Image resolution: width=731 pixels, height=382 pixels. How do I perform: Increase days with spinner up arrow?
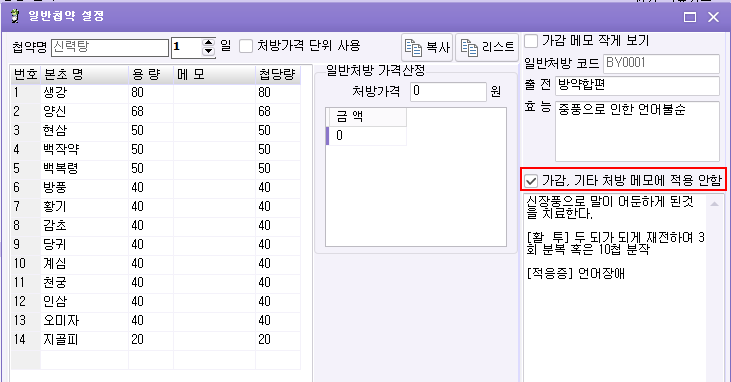coord(208,42)
